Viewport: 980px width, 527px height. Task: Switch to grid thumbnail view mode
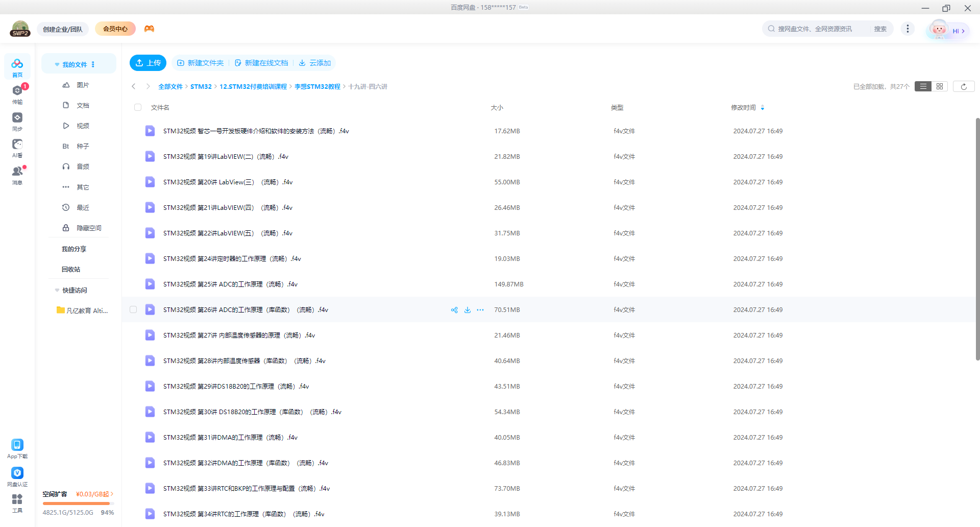[x=940, y=86]
